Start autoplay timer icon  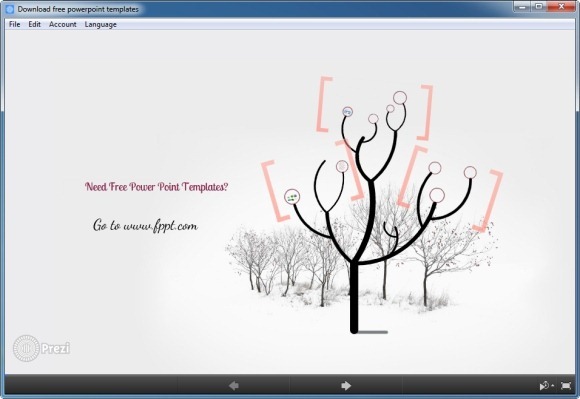point(544,386)
